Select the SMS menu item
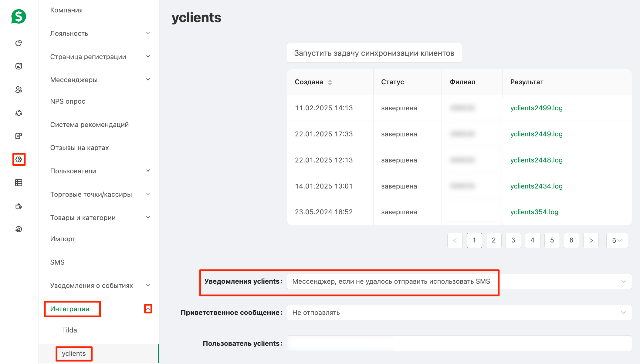This screenshot has width=640, height=364. [58, 262]
